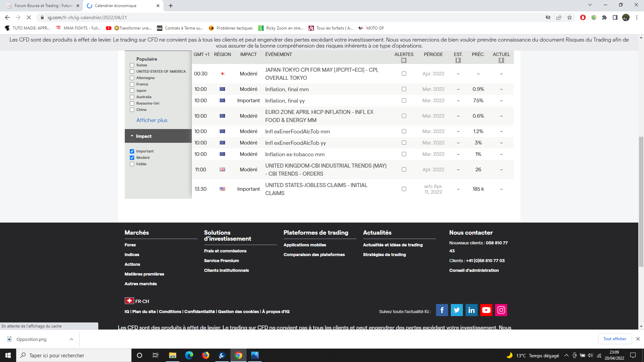Enable alert for US Jobless Claims event
The width and height of the screenshot is (644, 362).
(404, 189)
